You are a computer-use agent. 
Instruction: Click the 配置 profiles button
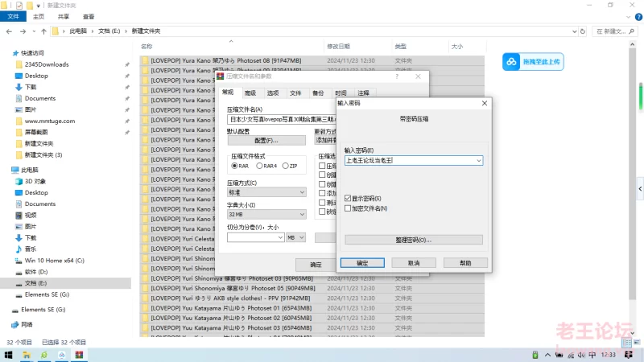pyautogui.click(x=266, y=140)
